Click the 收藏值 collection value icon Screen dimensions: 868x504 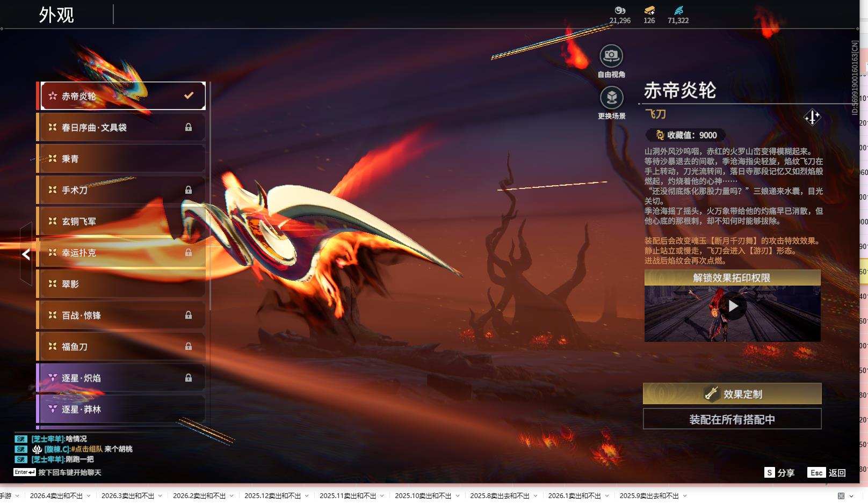pos(660,135)
